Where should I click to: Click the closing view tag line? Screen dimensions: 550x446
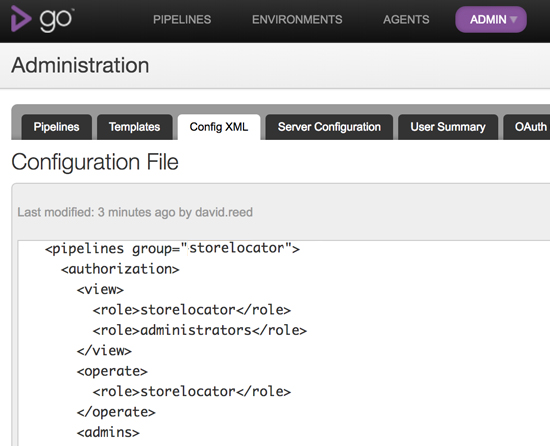pos(104,351)
